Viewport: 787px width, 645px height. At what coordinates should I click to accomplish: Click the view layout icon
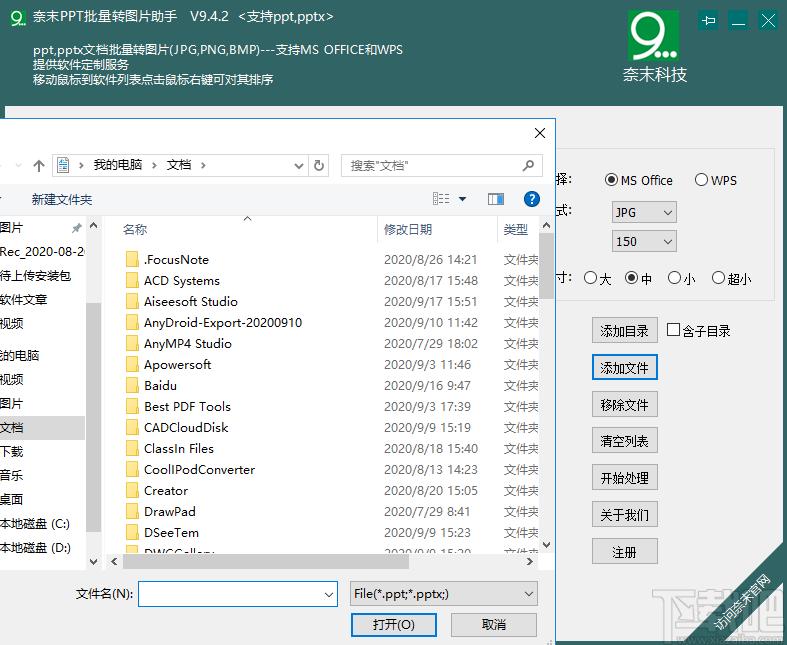pos(441,199)
